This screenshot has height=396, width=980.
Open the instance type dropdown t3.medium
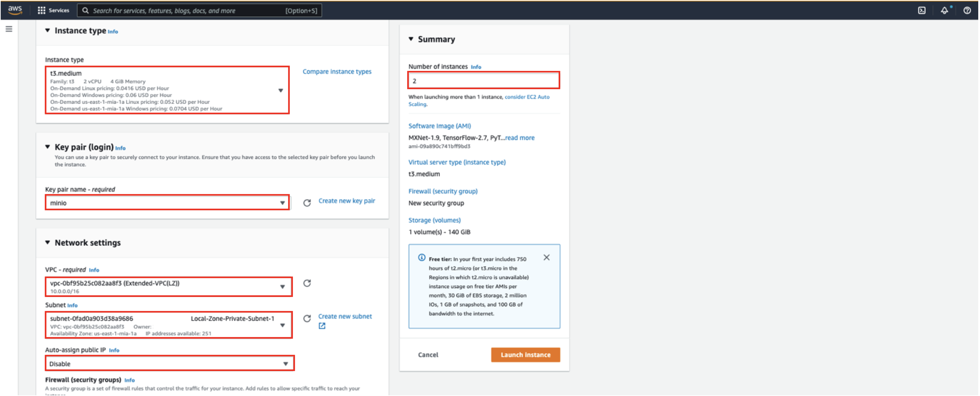[x=168, y=90]
